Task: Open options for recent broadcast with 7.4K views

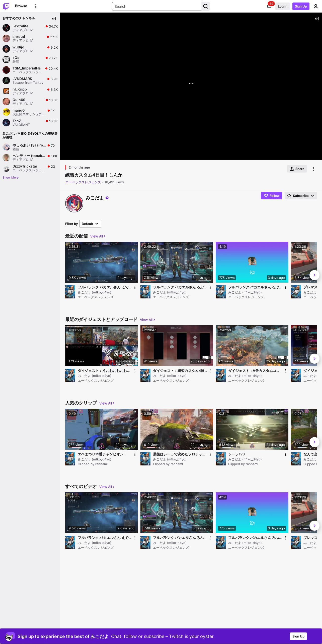Action: pos(210,287)
